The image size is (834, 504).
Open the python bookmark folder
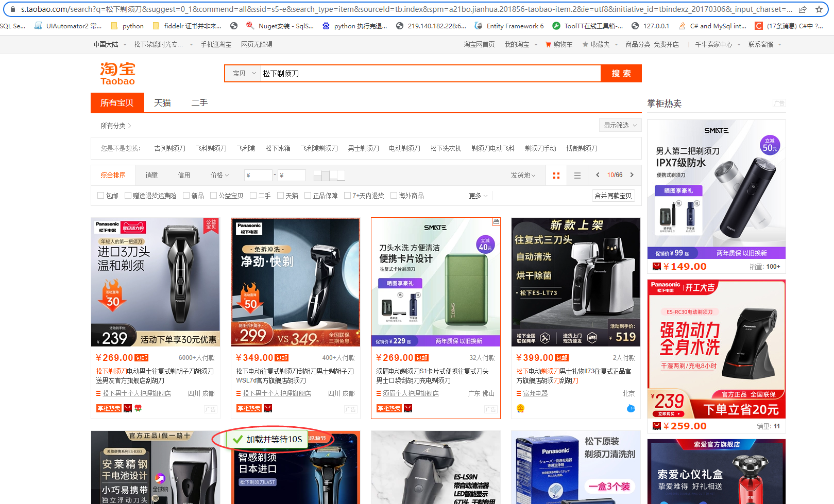(127, 26)
